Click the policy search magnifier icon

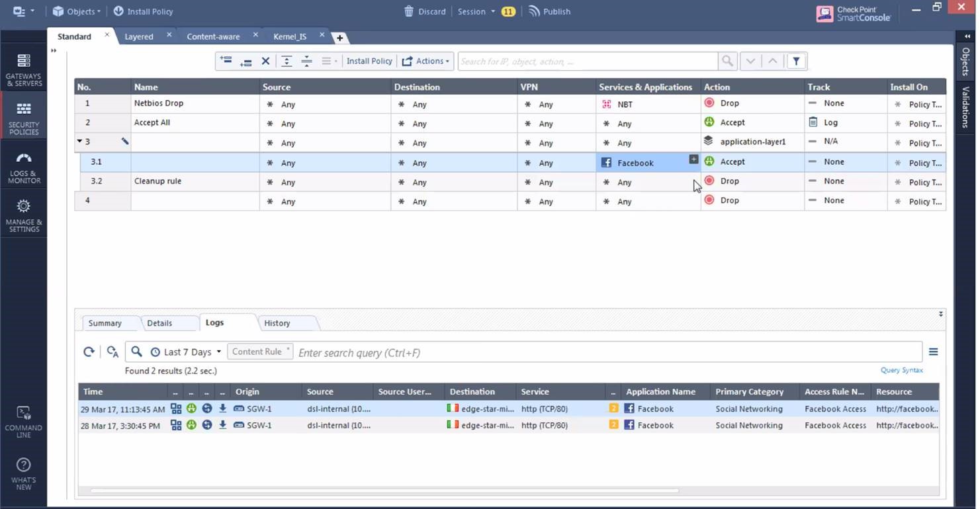point(727,61)
